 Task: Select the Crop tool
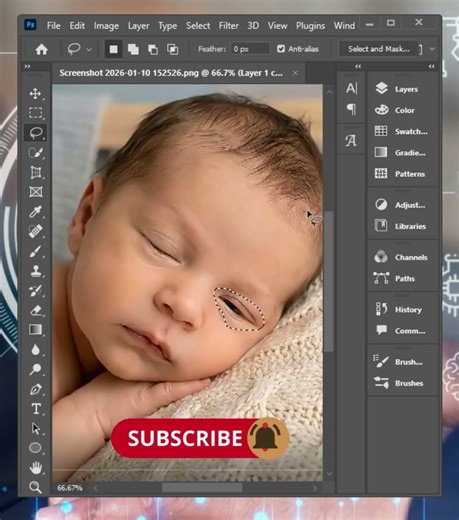click(35, 172)
